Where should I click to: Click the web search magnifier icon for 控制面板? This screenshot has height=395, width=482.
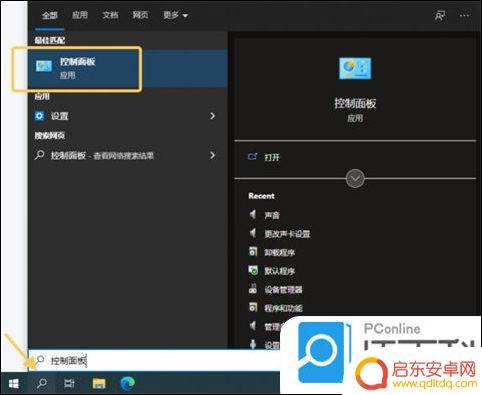pyautogui.click(x=39, y=155)
